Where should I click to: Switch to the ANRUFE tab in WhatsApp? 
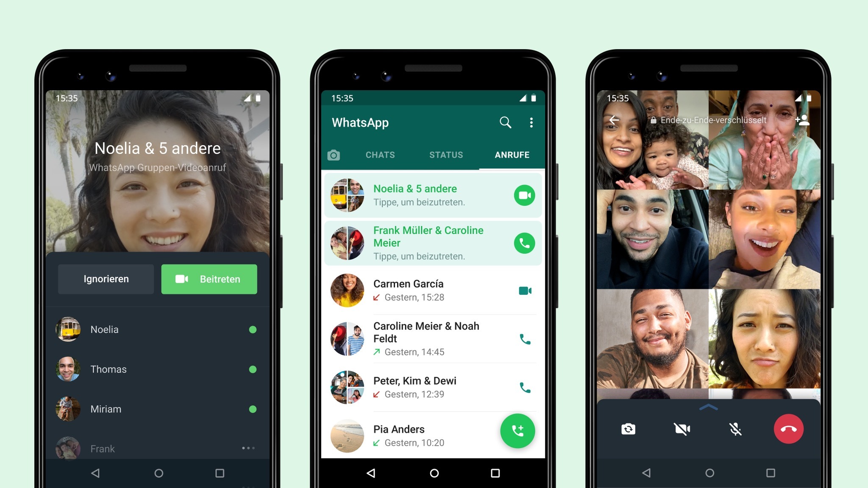[x=513, y=155]
